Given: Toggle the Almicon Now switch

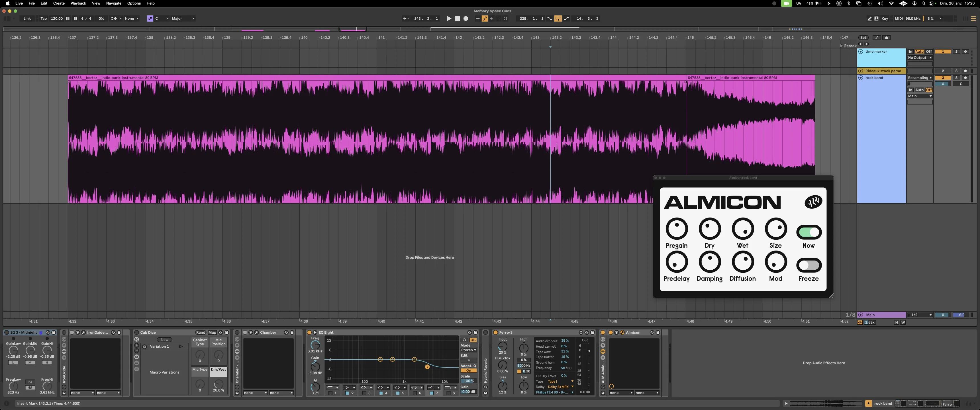Looking at the screenshot, I should [809, 232].
